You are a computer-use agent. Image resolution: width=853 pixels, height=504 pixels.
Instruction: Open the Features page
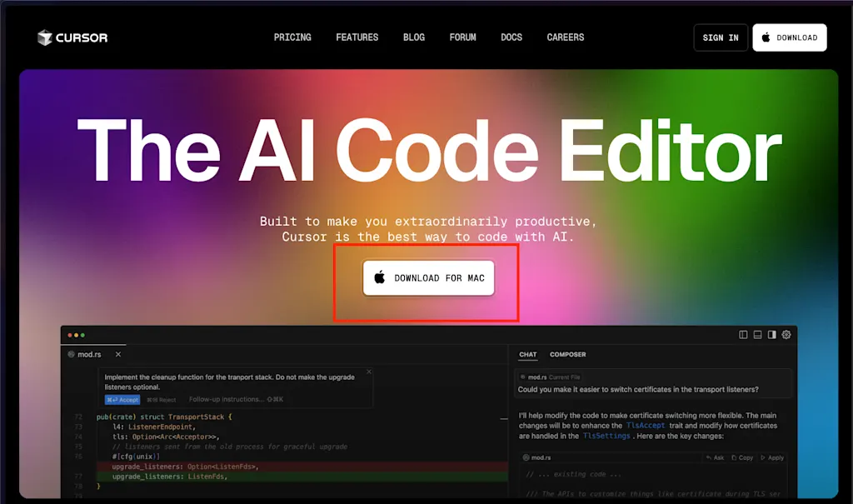coord(357,37)
